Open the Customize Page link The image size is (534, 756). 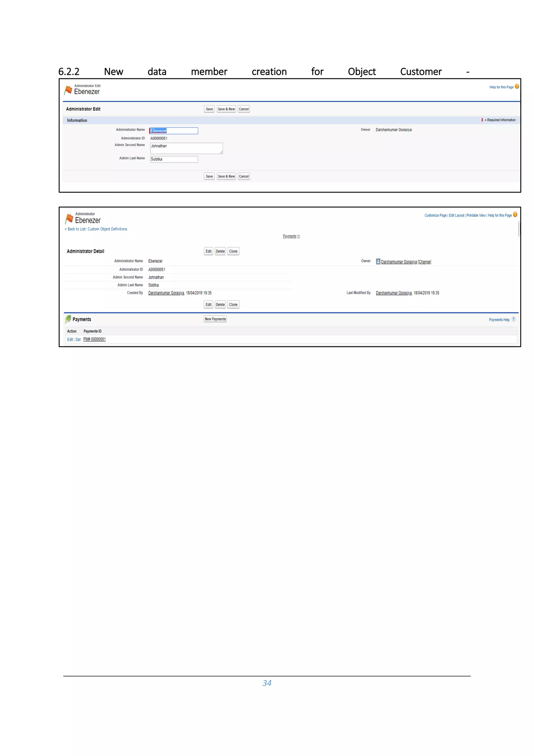point(435,215)
